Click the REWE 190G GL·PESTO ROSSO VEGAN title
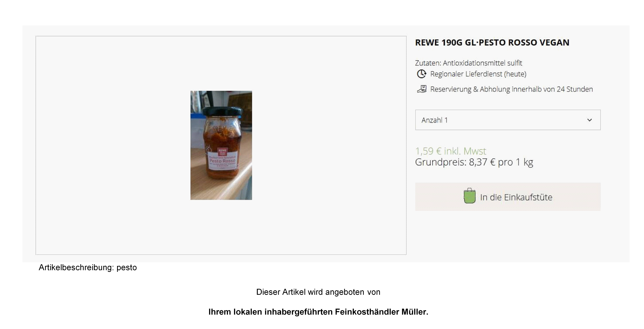This screenshot has width=644, height=329. pyautogui.click(x=492, y=42)
